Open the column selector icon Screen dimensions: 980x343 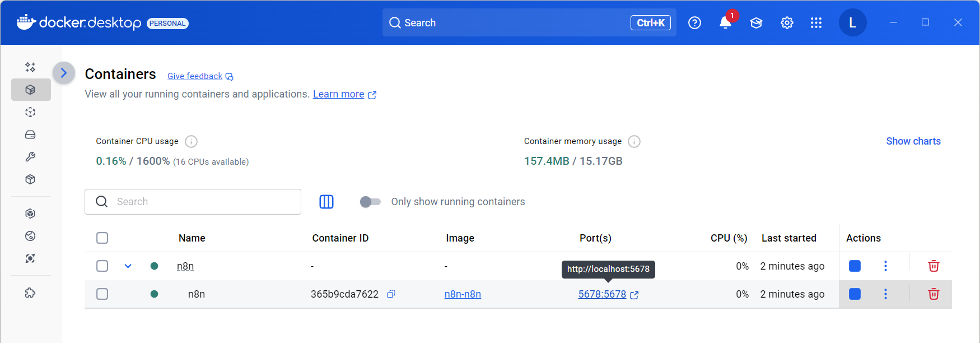click(326, 202)
